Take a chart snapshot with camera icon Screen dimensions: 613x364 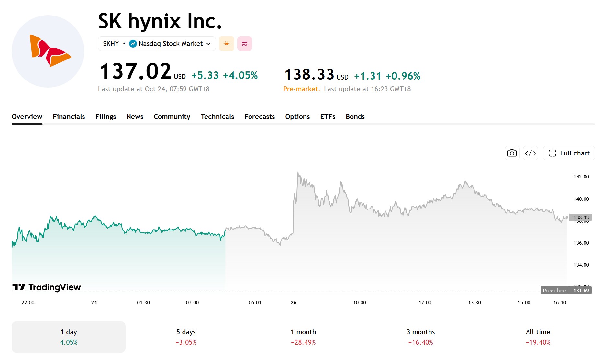[512, 153]
